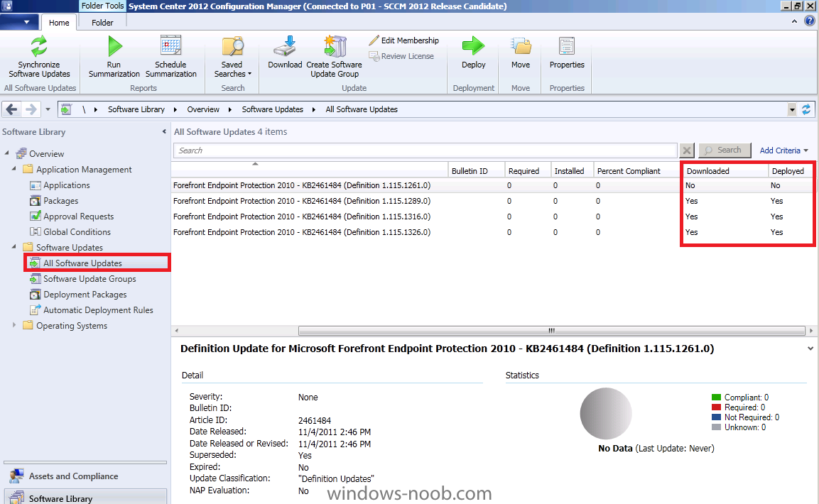The height and width of the screenshot is (504, 819).
Task: Collapse the ribbon with the chevron
Action: tap(794, 21)
